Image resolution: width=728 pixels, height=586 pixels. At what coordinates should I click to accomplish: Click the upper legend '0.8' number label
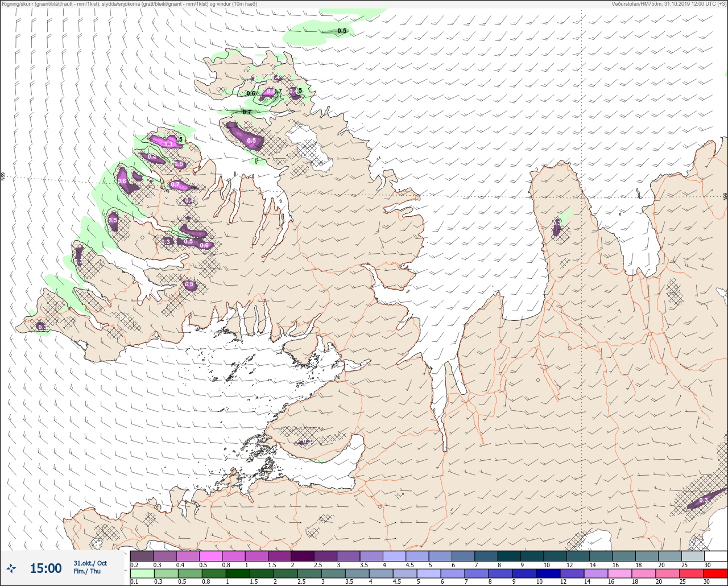(227, 564)
